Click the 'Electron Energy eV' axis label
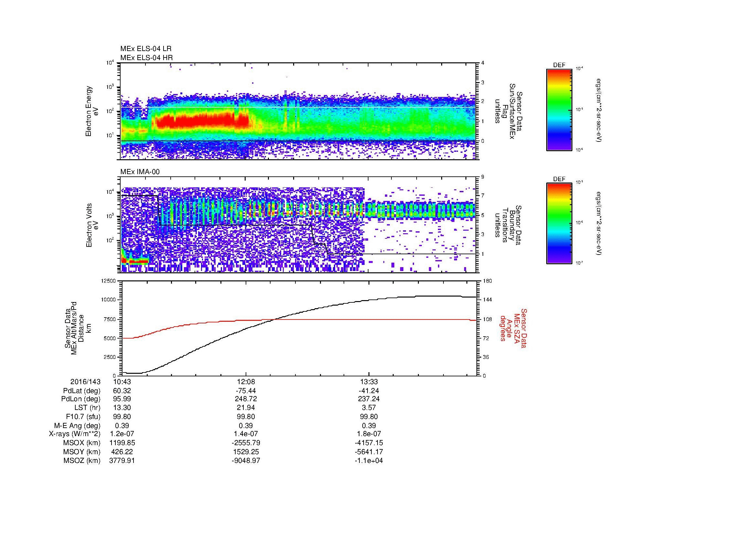This screenshot has width=756, height=534. point(92,111)
